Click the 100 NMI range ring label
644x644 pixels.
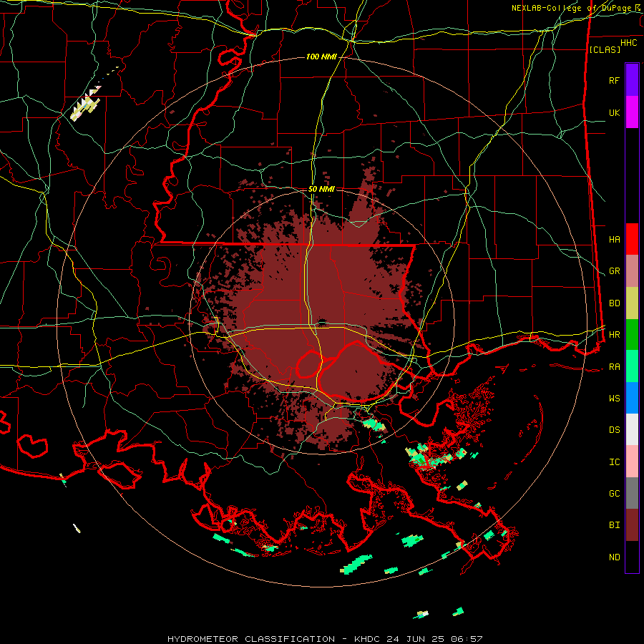[x=321, y=57]
